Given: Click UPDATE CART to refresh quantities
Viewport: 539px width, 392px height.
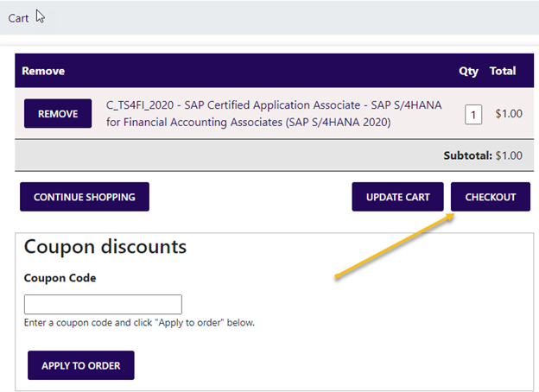Looking at the screenshot, I should point(397,197).
